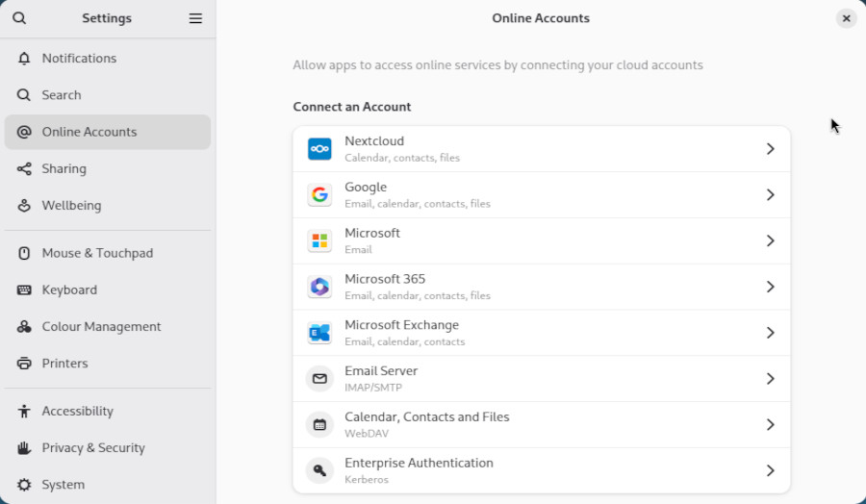The height and width of the screenshot is (504, 866).
Task: Select the Wellbeing sidebar entry
Action: click(x=108, y=206)
